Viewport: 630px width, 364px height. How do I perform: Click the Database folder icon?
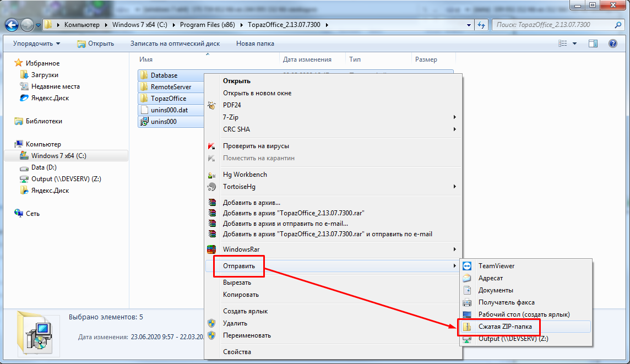144,75
